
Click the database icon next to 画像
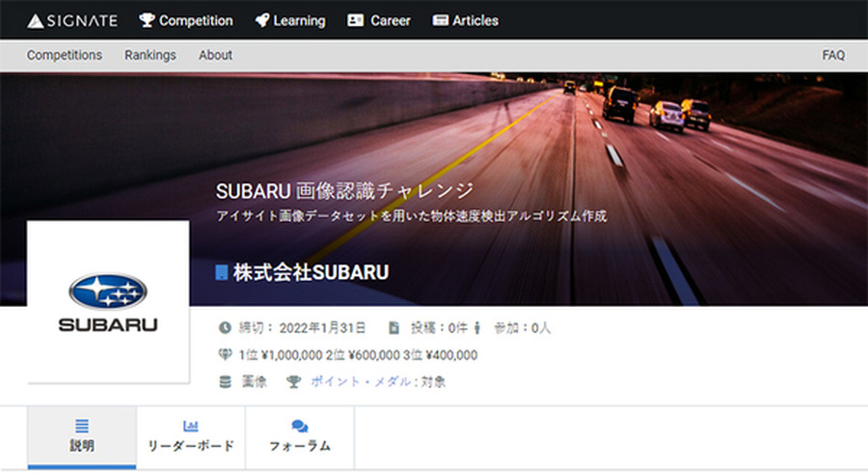[x=226, y=382]
